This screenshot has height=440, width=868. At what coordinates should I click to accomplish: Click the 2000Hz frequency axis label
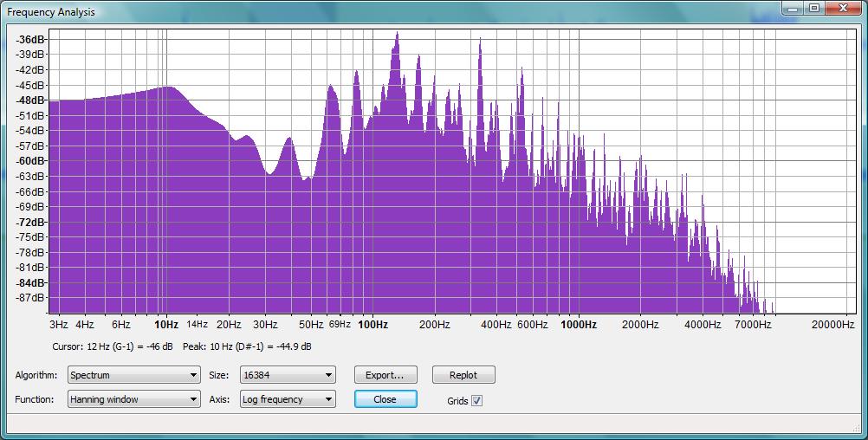pos(640,325)
